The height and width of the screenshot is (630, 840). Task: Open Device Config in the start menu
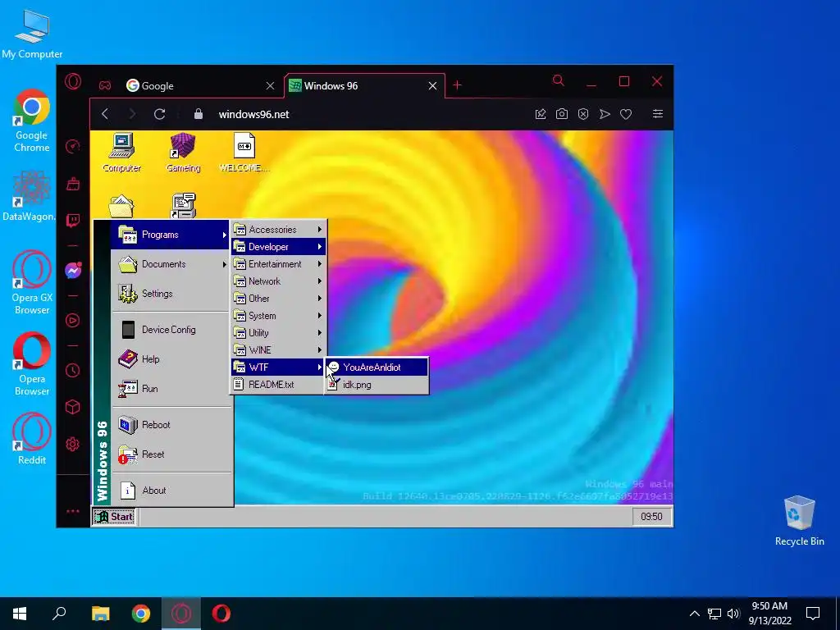point(171,330)
